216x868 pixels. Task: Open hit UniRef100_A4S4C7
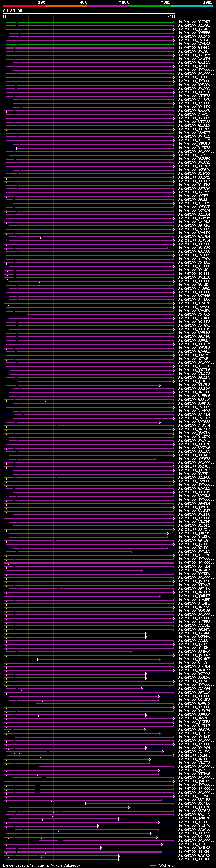(x=194, y=571)
